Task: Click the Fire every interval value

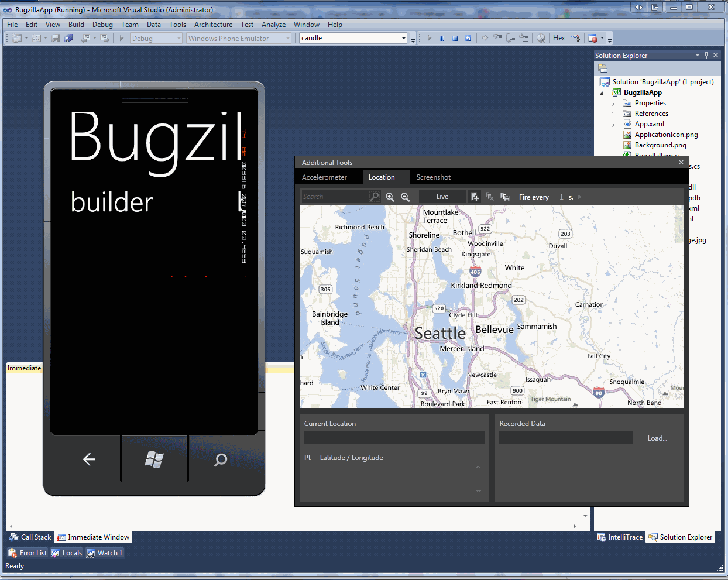Action: tap(561, 197)
